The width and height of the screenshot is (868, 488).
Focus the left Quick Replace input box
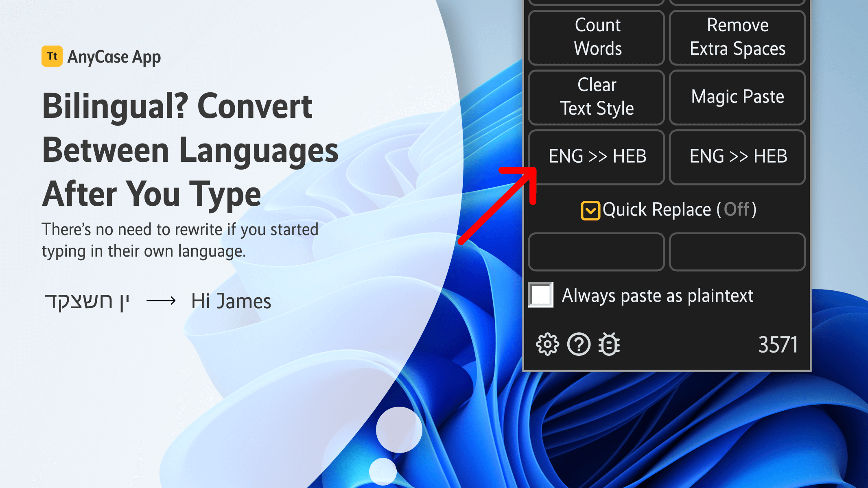pyautogui.click(x=597, y=252)
